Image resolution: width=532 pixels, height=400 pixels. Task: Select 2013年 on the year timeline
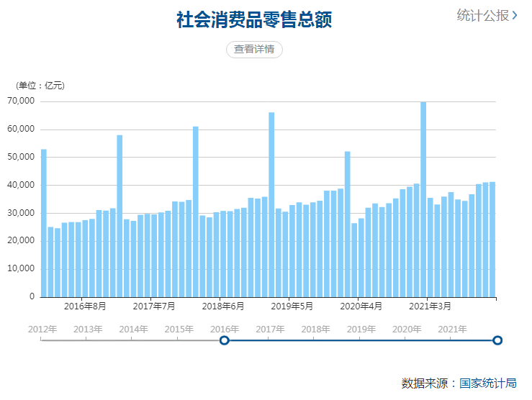click(88, 329)
